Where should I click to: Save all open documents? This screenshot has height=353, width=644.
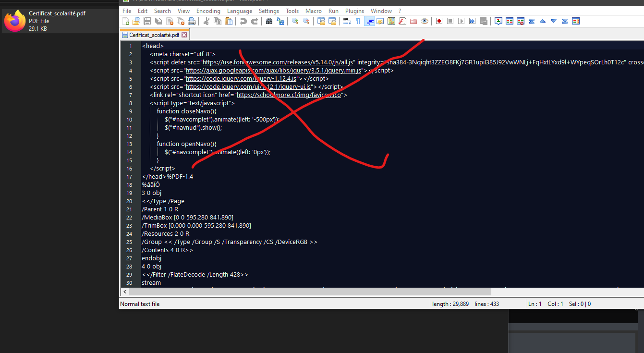point(158,21)
